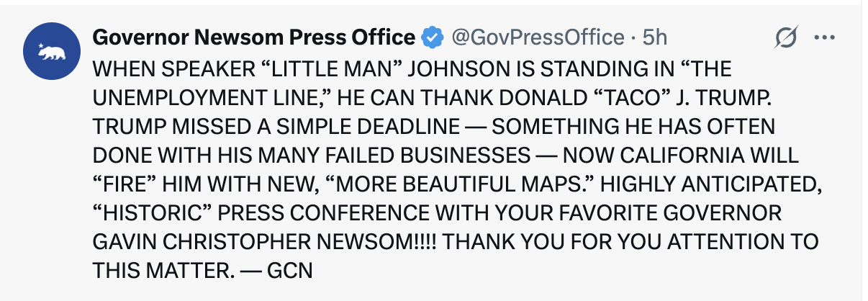Click the @GovPressOffice handle

coord(537,37)
